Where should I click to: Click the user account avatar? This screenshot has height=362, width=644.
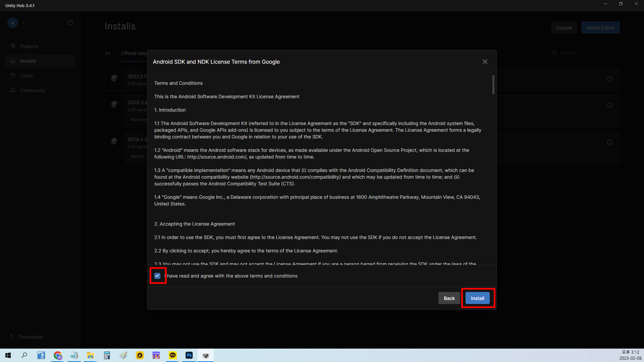(x=13, y=23)
